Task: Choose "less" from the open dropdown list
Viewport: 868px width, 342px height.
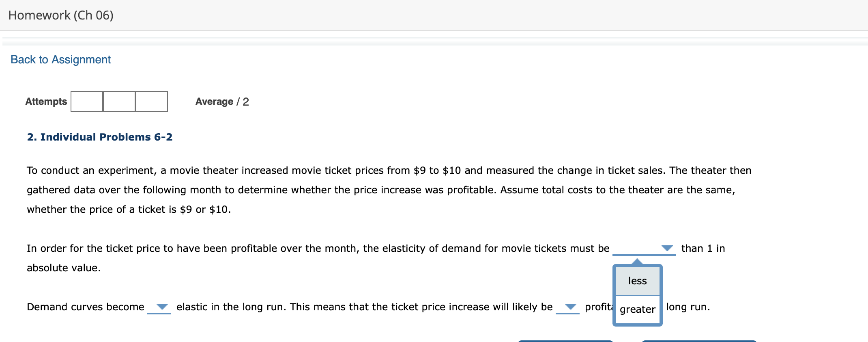Action: (x=637, y=281)
